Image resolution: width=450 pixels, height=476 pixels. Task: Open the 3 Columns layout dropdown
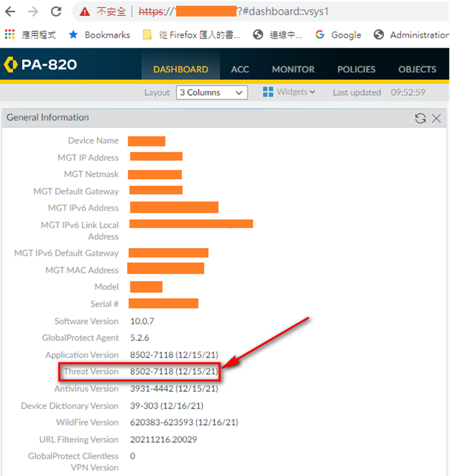[212, 92]
